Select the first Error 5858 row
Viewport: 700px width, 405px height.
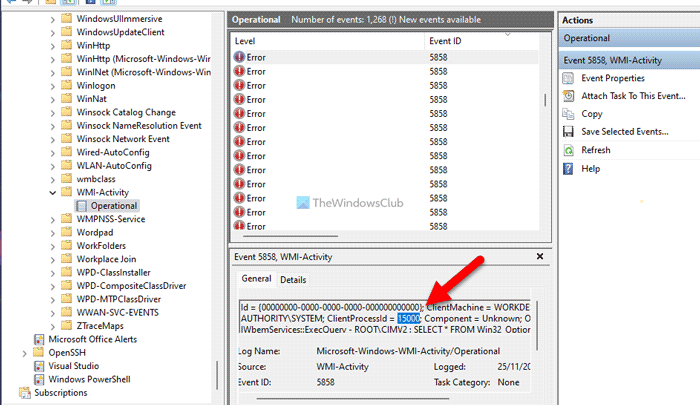pyautogui.click(x=385, y=57)
